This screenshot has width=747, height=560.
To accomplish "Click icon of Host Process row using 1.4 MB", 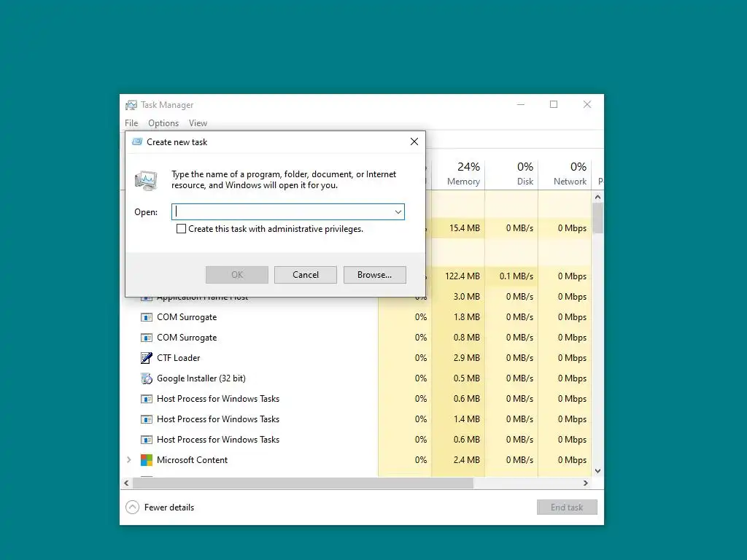I will click(146, 419).
